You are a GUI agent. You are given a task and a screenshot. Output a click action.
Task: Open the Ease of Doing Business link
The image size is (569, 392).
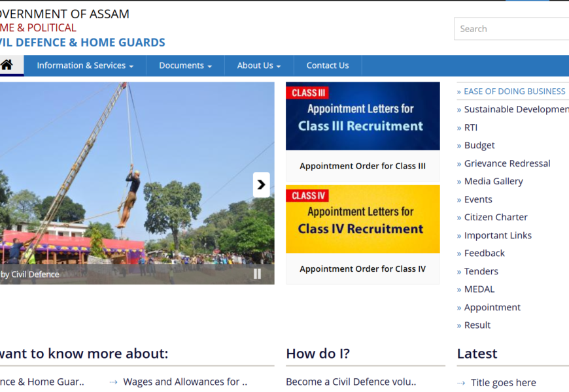(514, 91)
